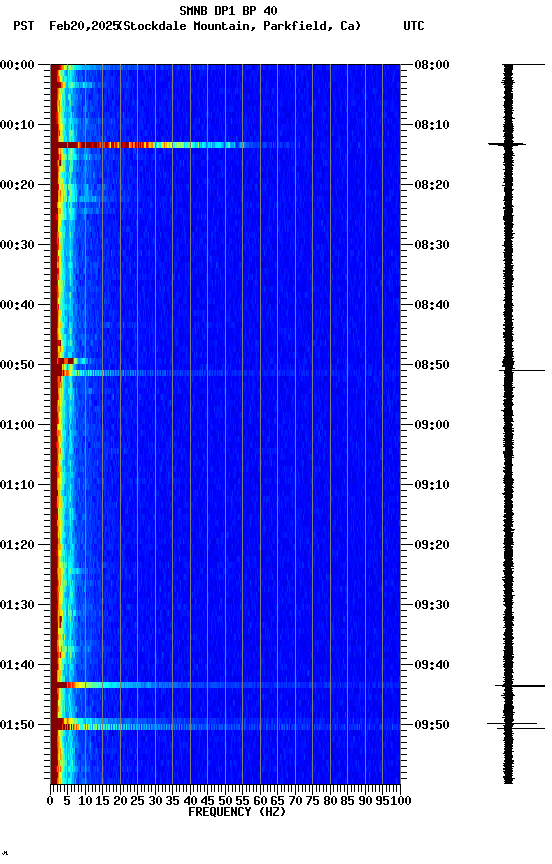This screenshot has height=864, width=552.
Task: Click the seismogram spike near 08:13 UTC
Action: point(507,144)
